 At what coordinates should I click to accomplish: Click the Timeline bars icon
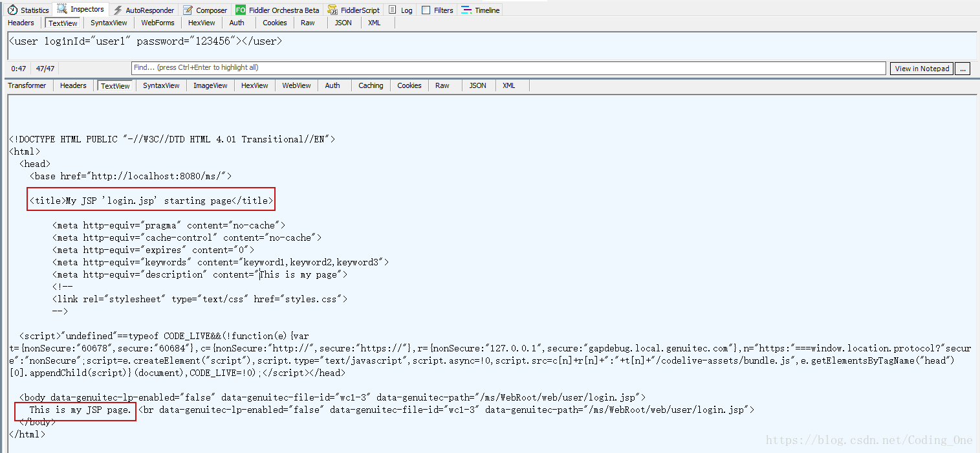click(x=466, y=10)
